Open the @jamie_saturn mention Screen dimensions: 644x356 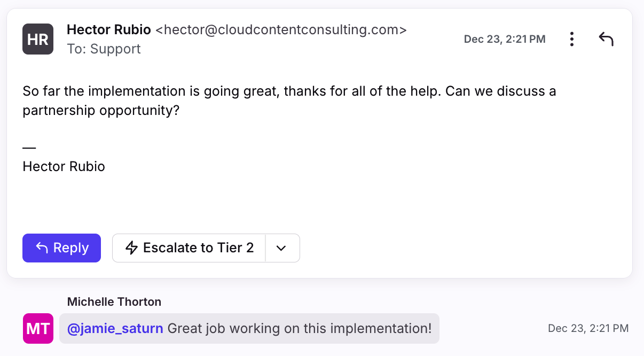[115, 328]
